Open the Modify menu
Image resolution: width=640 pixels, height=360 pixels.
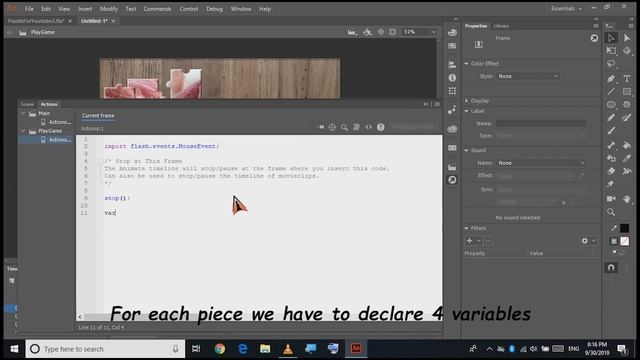(109, 9)
